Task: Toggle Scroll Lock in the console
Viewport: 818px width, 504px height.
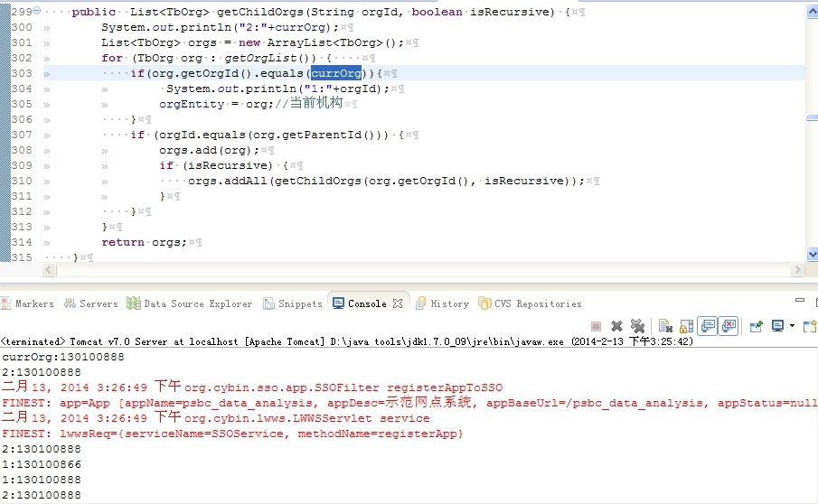Action: pyautogui.click(x=687, y=326)
